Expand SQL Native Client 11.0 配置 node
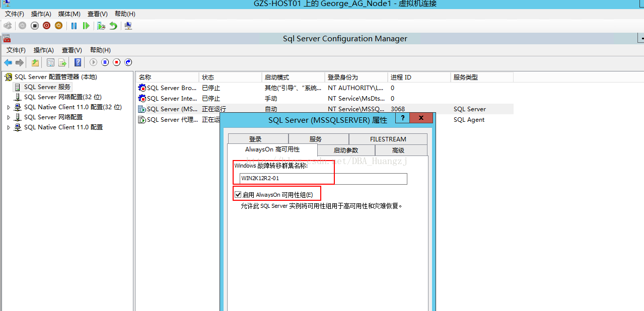Image resolution: width=644 pixels, height=311 pixels. (9, 127)
